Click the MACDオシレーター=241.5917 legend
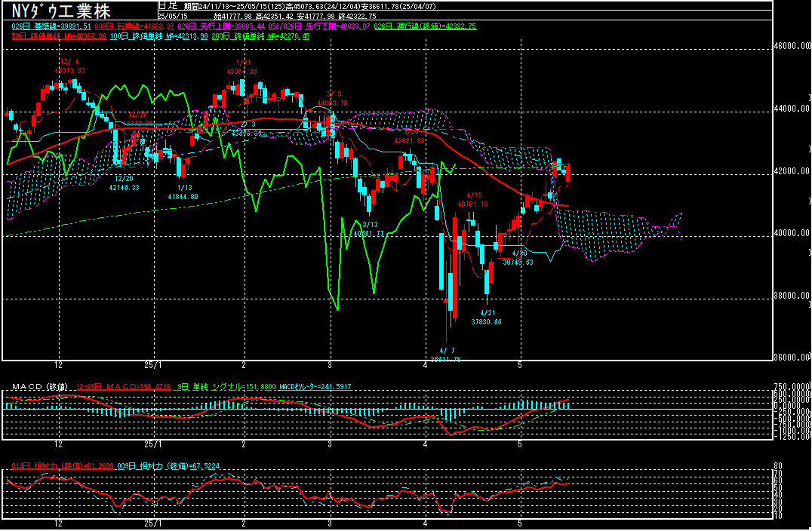 (315, 387)
